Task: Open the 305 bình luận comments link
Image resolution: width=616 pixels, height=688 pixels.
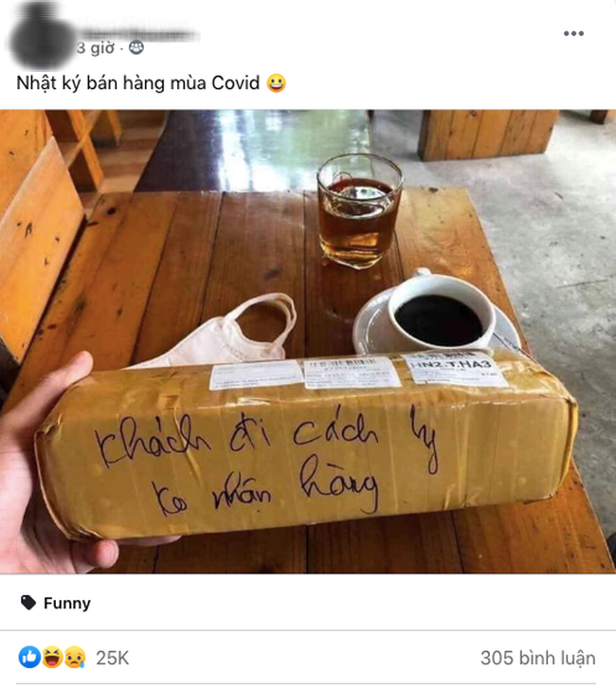Action: pyautogui.click(x=538, y=658)
